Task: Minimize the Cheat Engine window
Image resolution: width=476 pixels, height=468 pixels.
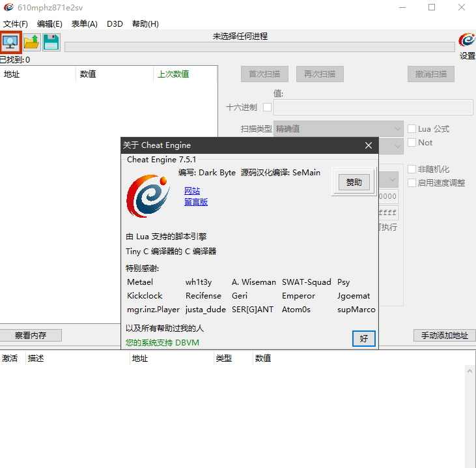Action: [402, 7]
